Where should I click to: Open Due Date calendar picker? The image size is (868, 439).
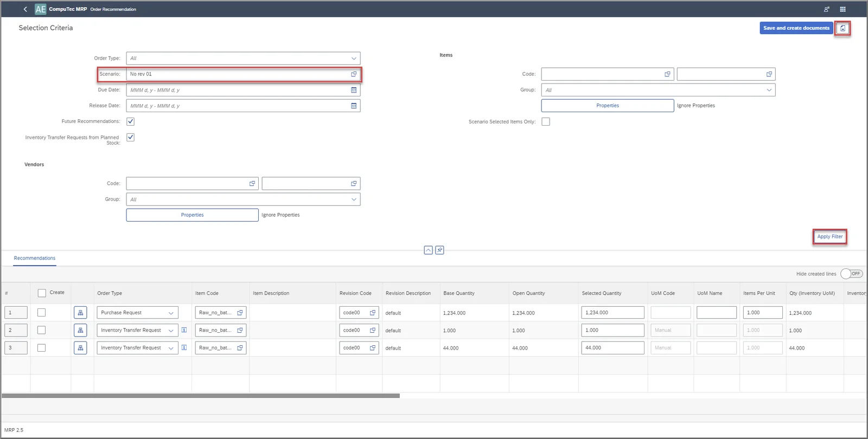click(x=354, y=90)
